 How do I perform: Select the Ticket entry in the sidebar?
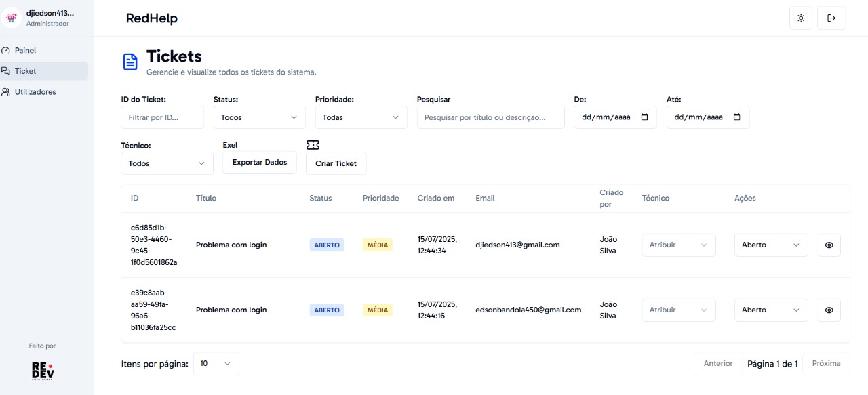pos(24,70)
